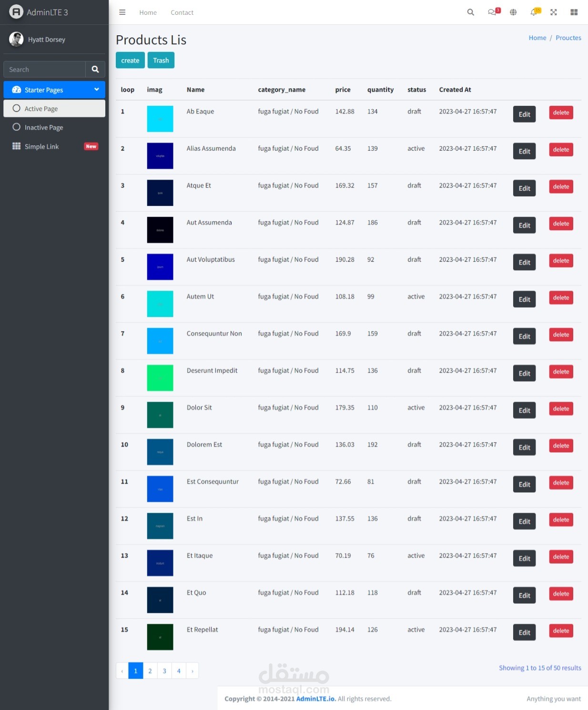Go to the previous pagination arrow

122,670
